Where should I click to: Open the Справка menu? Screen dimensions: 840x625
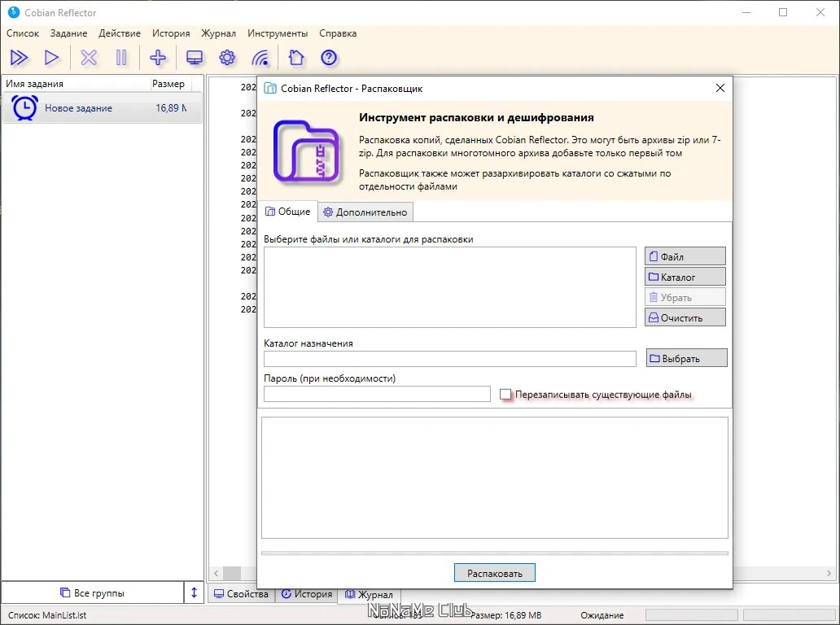point(338,33)
